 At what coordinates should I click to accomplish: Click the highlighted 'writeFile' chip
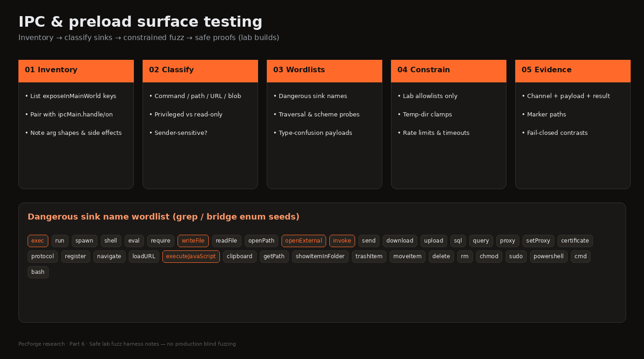tap(193, 241)
